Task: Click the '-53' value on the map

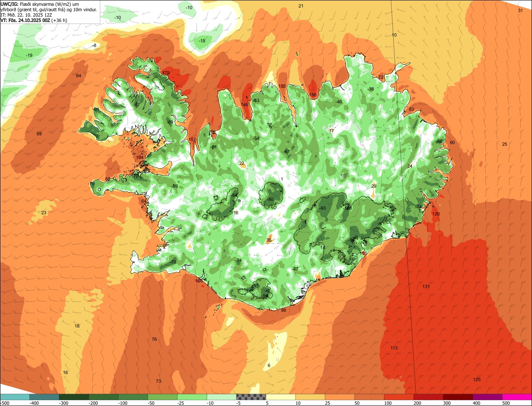Action: click(256, 101)
